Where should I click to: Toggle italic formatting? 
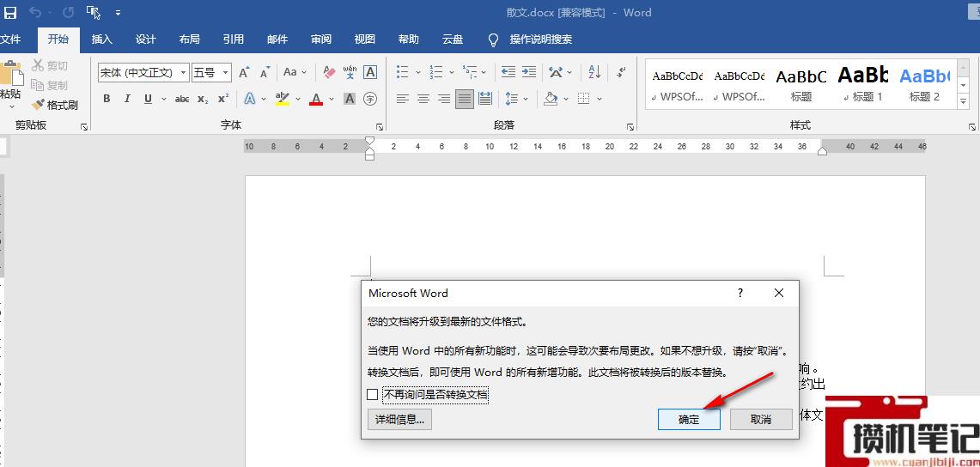point(127,99)
